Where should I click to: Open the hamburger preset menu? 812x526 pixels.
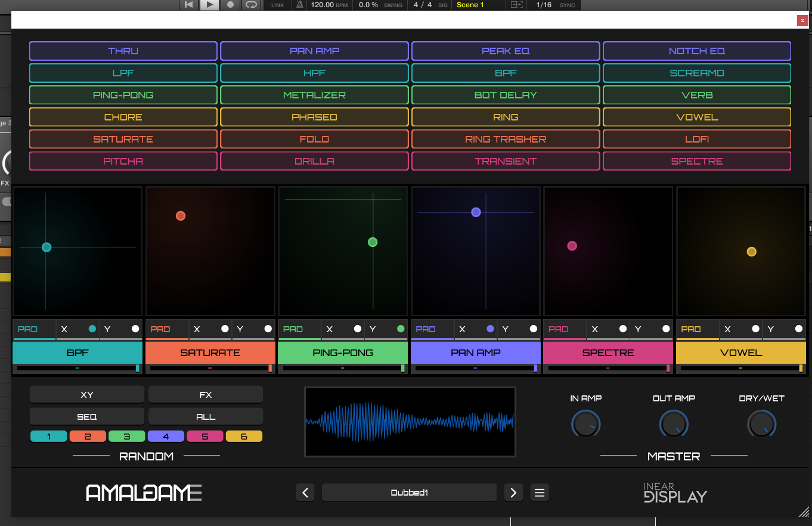pyautogui.click(x=540, y=493)
